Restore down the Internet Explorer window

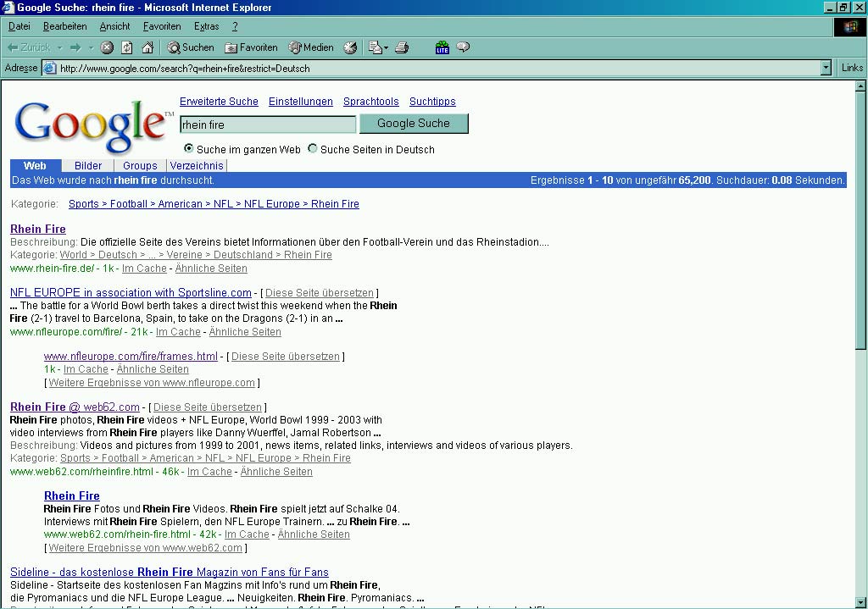pos(843,7)
